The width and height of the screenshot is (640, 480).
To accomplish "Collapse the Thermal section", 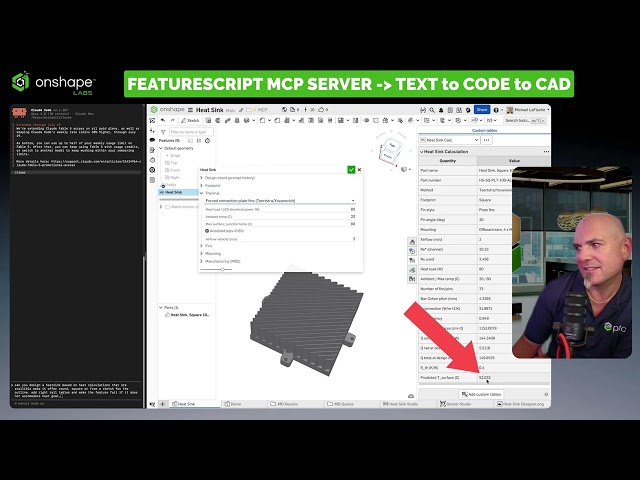I will [x=202, y=193].
